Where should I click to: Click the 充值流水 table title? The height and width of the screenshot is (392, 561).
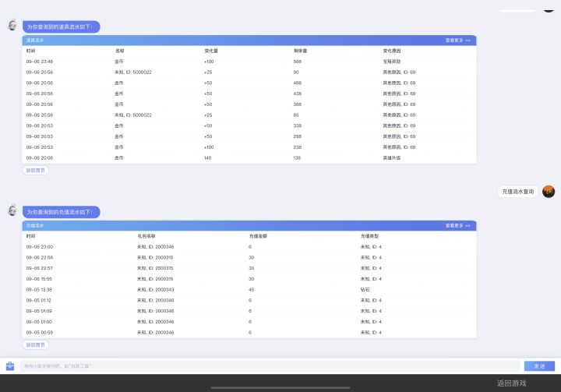pyautogui.click(x=35, y=225)
